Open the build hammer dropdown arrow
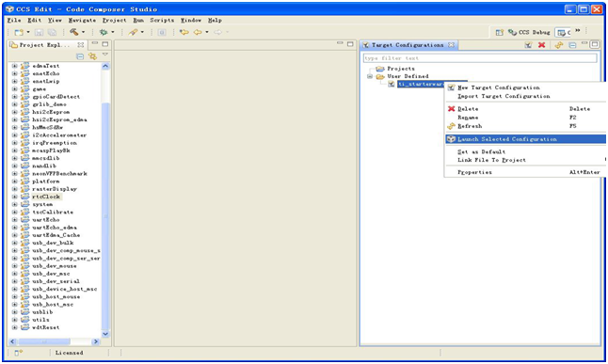Screen dimensions: 608x364 pos(83,32)
